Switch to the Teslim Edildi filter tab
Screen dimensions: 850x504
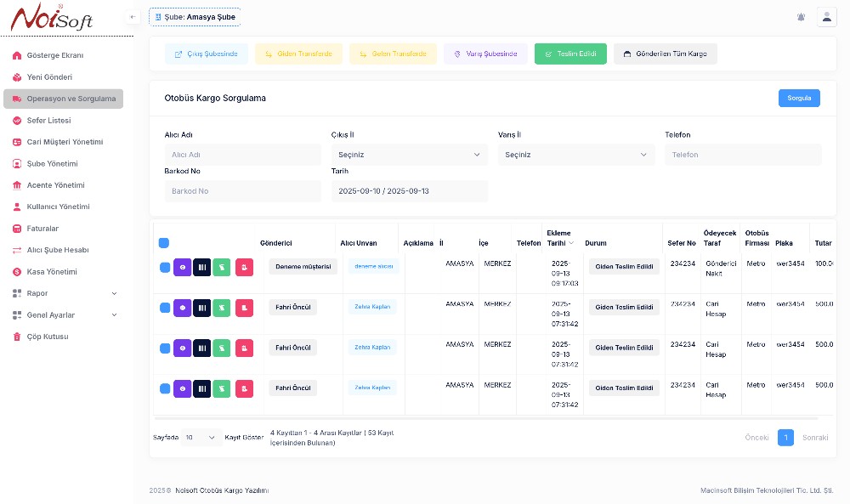[x=570, y=54]
